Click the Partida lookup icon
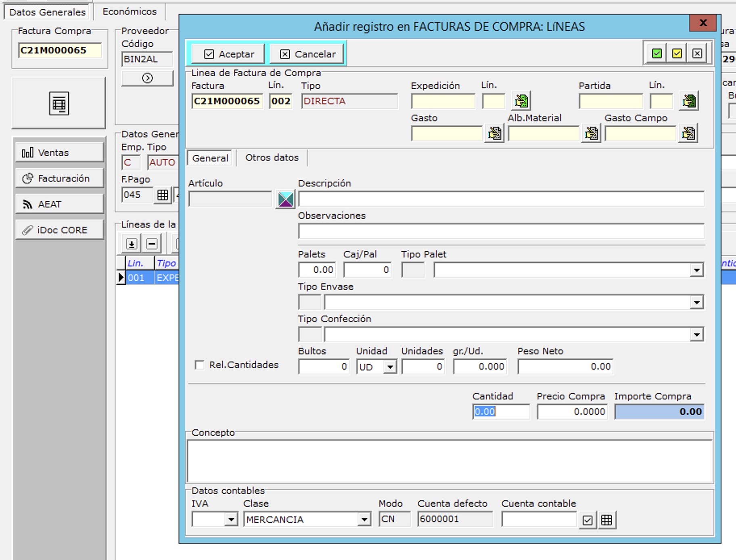The width and height of the screenshot is (736, 560). pyautogui.click(x=689, y=101)
